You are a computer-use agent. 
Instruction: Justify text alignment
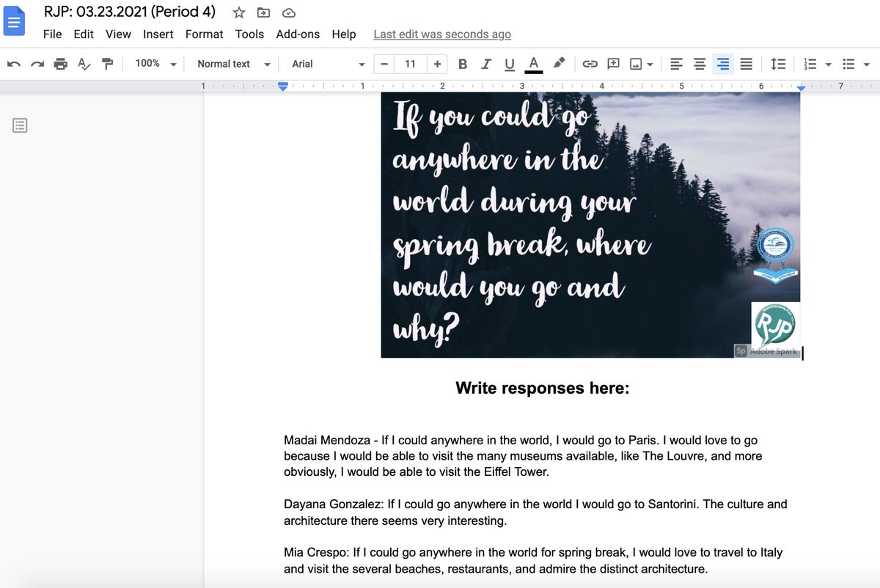[747, 65]
